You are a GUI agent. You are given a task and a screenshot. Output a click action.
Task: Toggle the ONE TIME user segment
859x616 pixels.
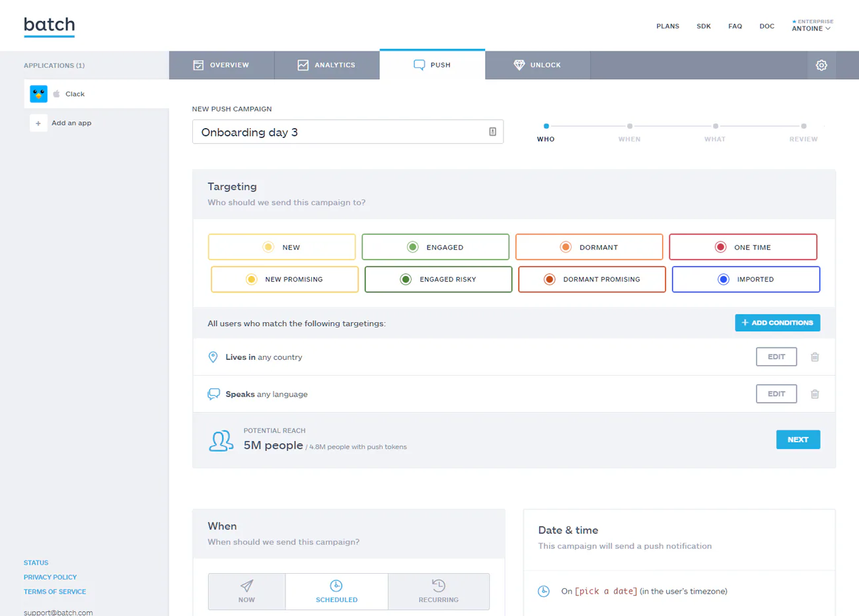(743, 247)
